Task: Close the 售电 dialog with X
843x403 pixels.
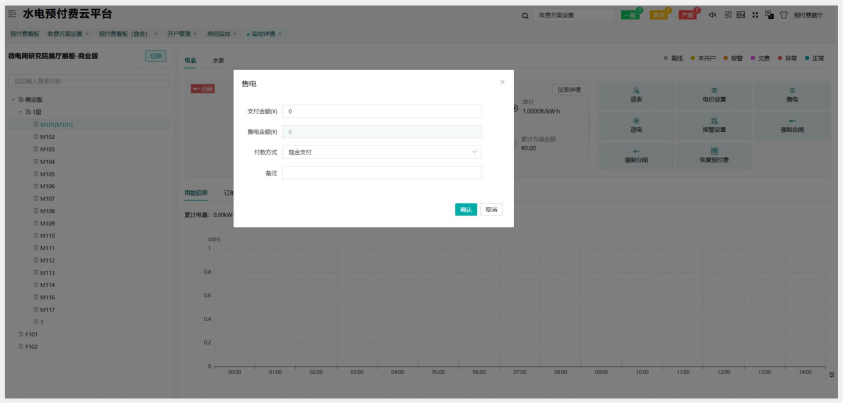Action: click(x=502, y=82)
